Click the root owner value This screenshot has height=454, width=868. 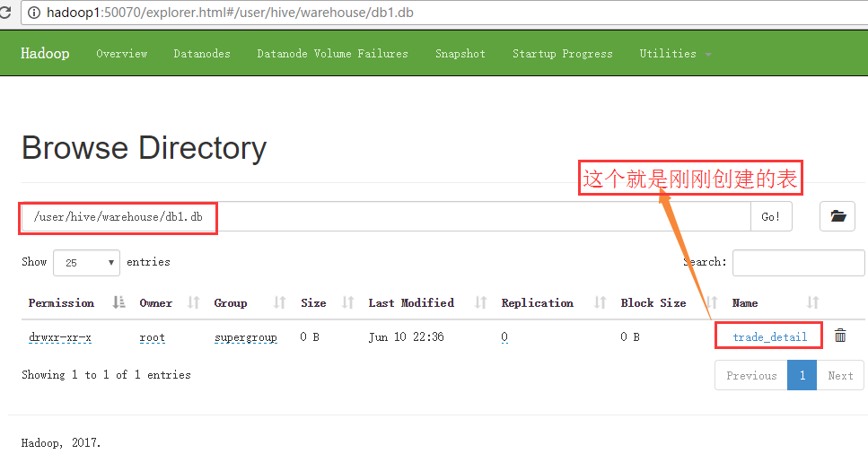click(153, 337)
